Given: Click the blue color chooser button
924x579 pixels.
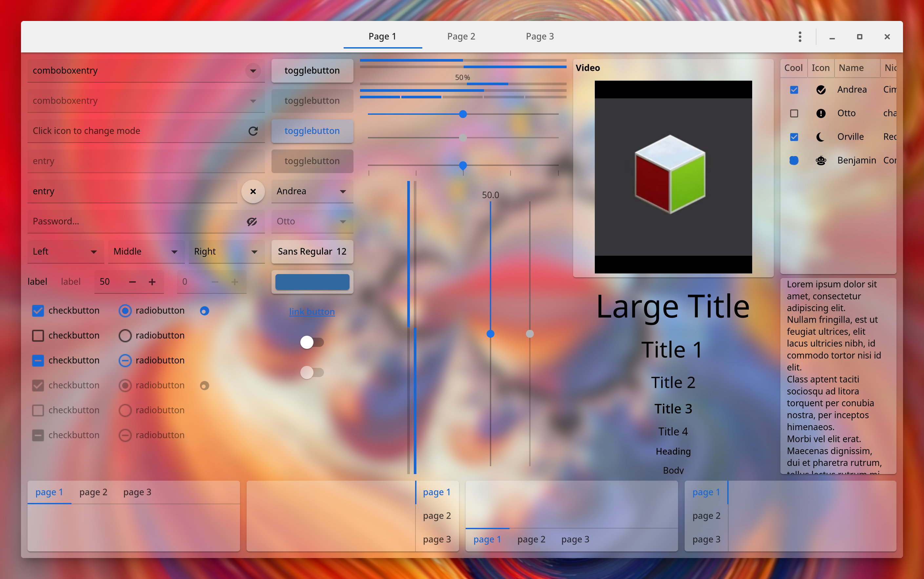Looking at the screenshot, I should click(x=312, y=282).
